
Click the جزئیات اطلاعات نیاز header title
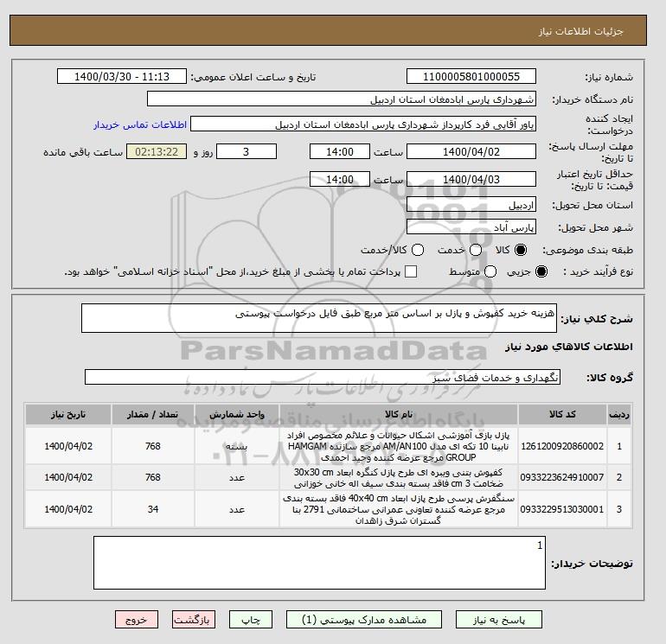(581, 31)
